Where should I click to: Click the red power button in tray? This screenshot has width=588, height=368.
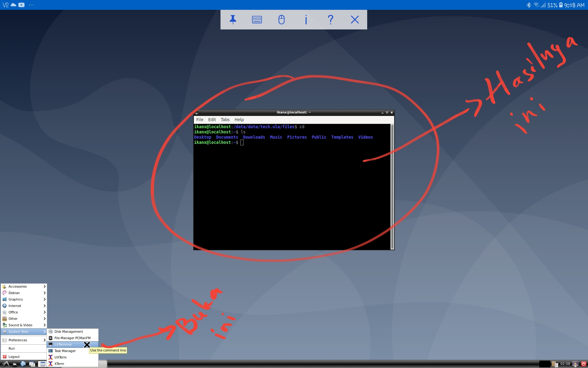[x=584, y=364]
